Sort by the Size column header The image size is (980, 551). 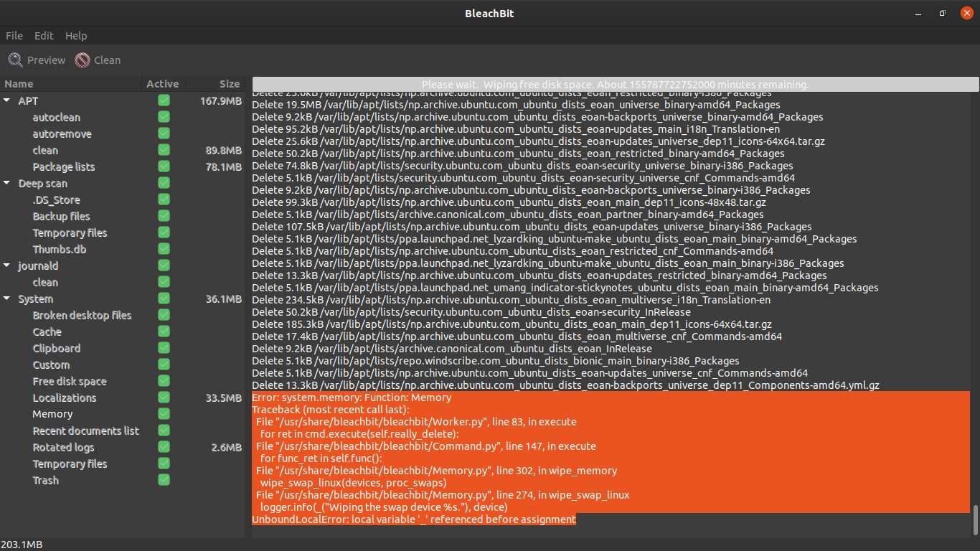215,84
